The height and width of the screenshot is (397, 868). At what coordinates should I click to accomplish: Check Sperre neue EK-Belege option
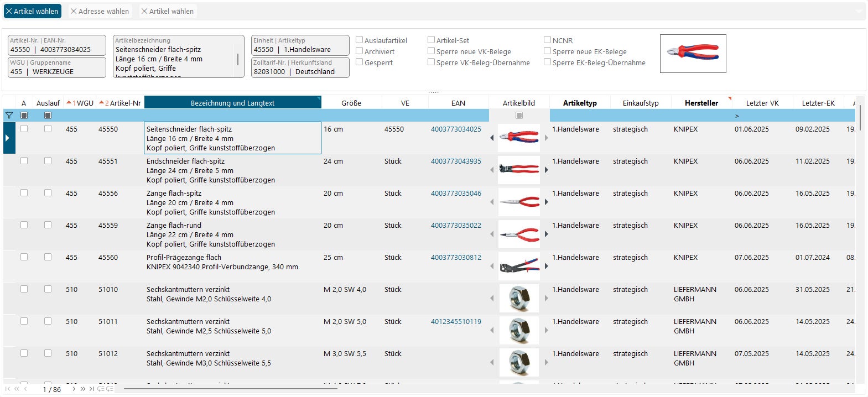pos(548,51)
